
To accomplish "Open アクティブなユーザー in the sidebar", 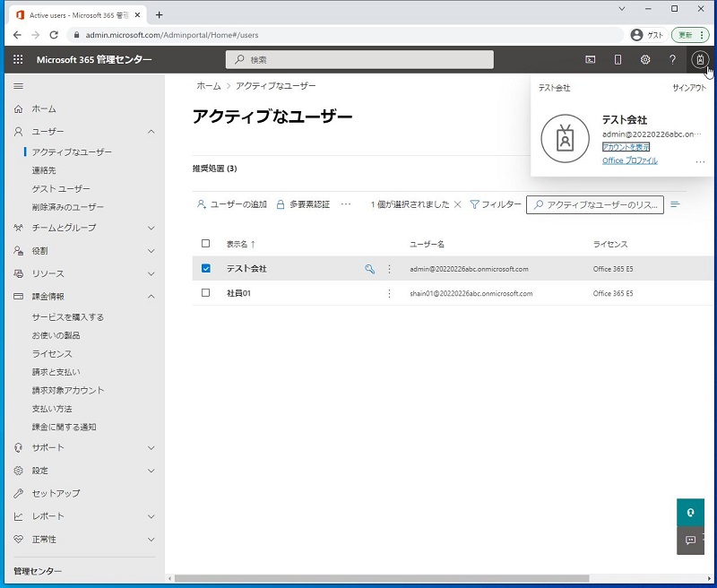I will [72, 151].
